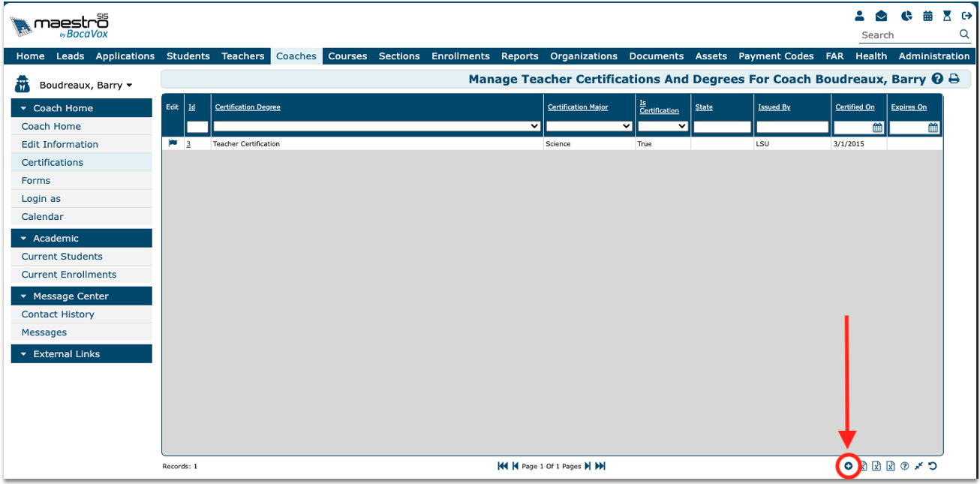Open the Enrollments menu tab
This screenshot has width=980, height=484.
(x=460, y=56)
